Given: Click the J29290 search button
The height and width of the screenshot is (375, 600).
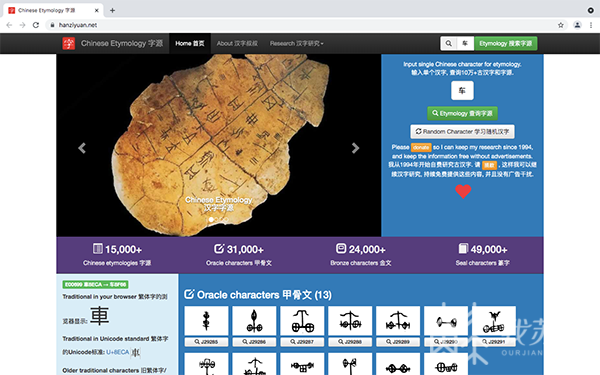Looking at the screenshot, I should coord(446,342).
